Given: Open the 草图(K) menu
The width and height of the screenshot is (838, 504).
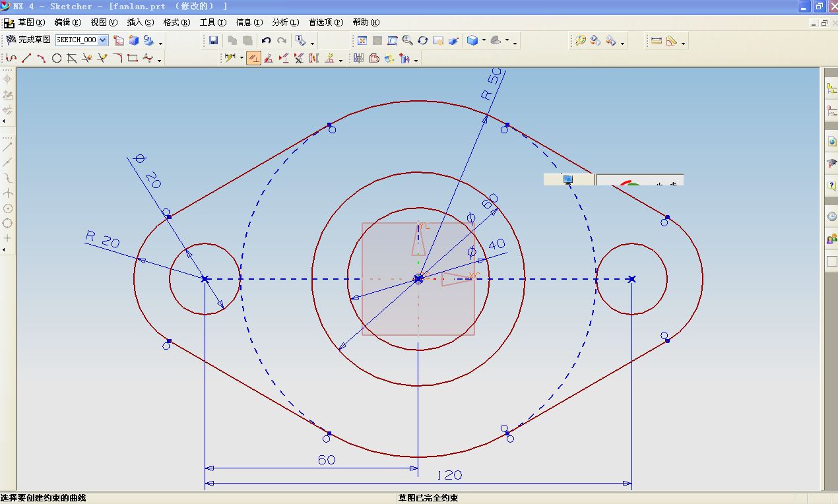Looking at the screenshot, I should pyautogui.click(x=32, y=22).
